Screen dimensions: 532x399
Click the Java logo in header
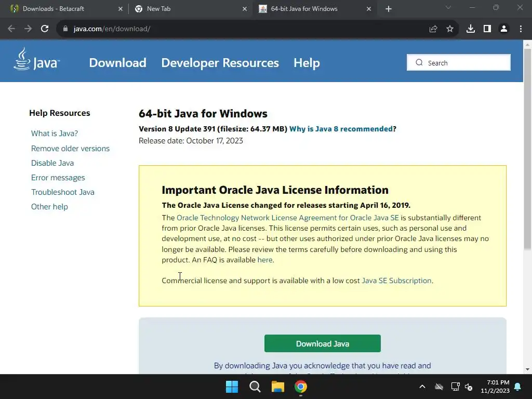click(37, 60)
